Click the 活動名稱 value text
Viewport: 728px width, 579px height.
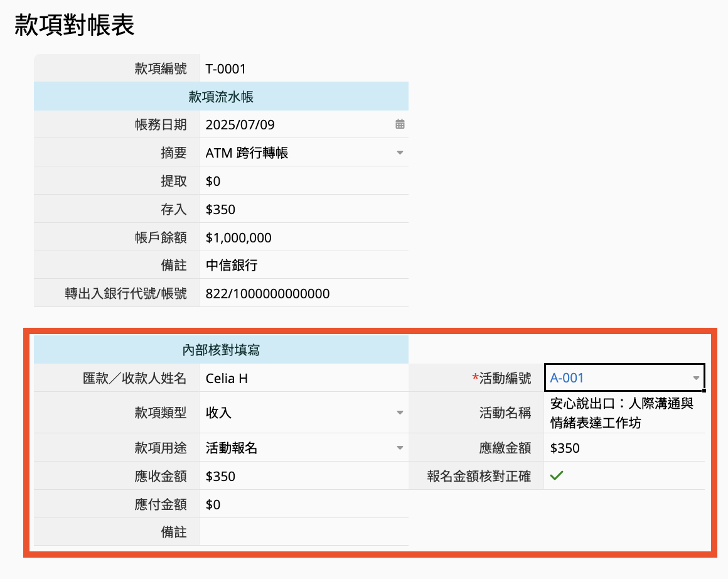pyautogui.click(x=621, y=413)
